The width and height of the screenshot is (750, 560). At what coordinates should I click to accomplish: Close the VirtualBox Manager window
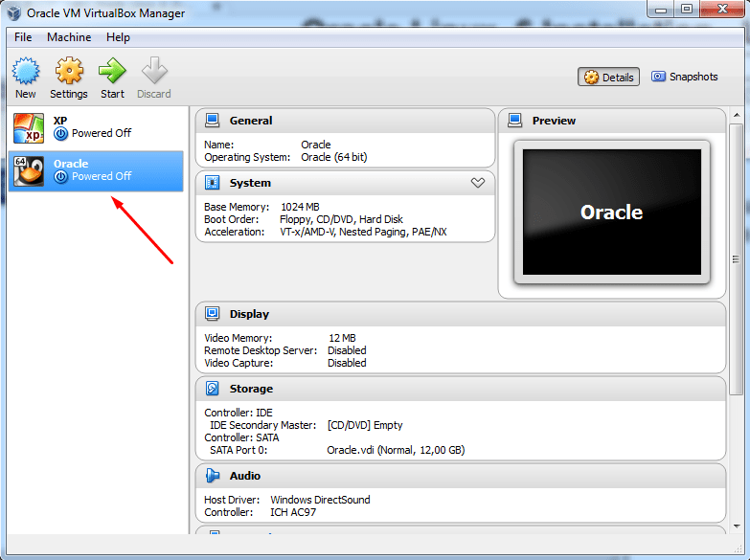[x=722, y=9]
